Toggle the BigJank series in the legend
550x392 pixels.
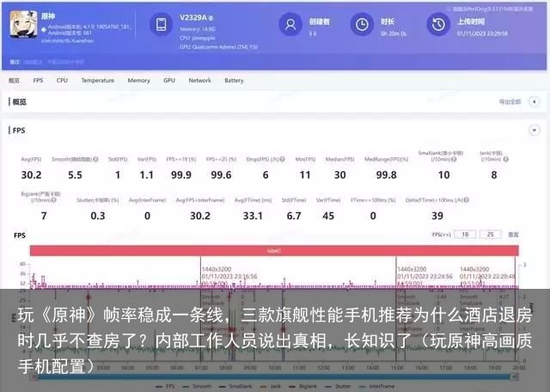302,386
